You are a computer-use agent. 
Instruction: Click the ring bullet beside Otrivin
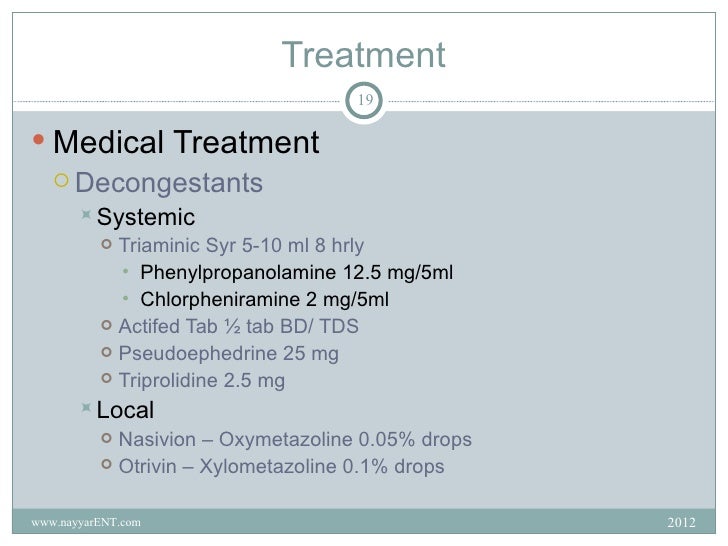106,464
